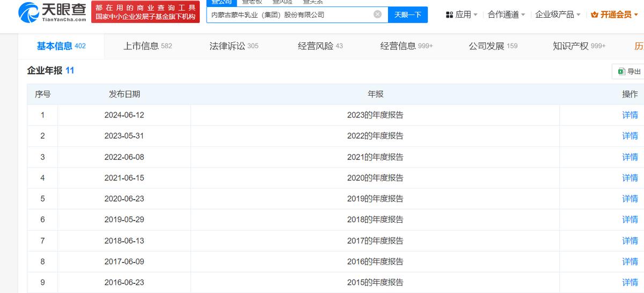The height and width of the screenshot is (293, 644).
Task: Click the 2023的年度报告 row text
Action: tap(375, 115)
